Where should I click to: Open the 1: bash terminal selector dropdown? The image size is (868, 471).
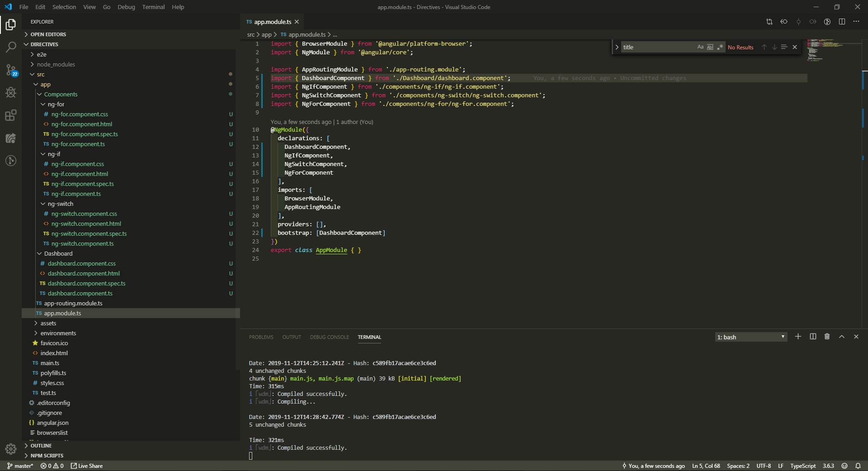click(751, 337)
